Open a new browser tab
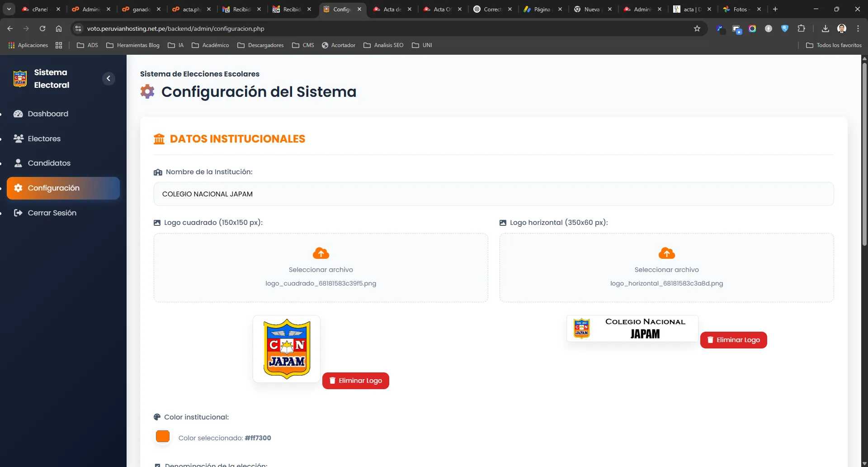 (775, 9)
